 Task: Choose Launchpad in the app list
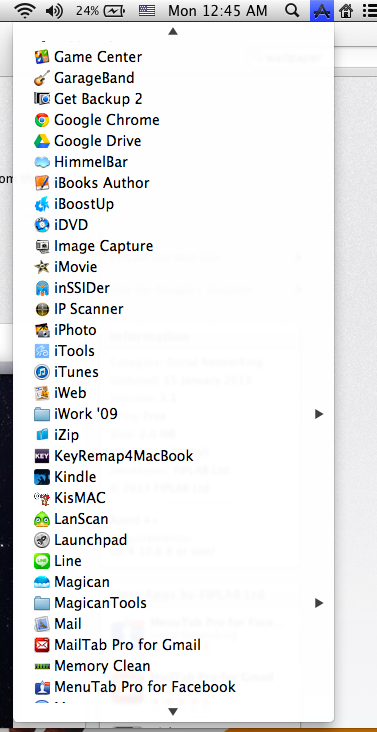pos(173,540)
